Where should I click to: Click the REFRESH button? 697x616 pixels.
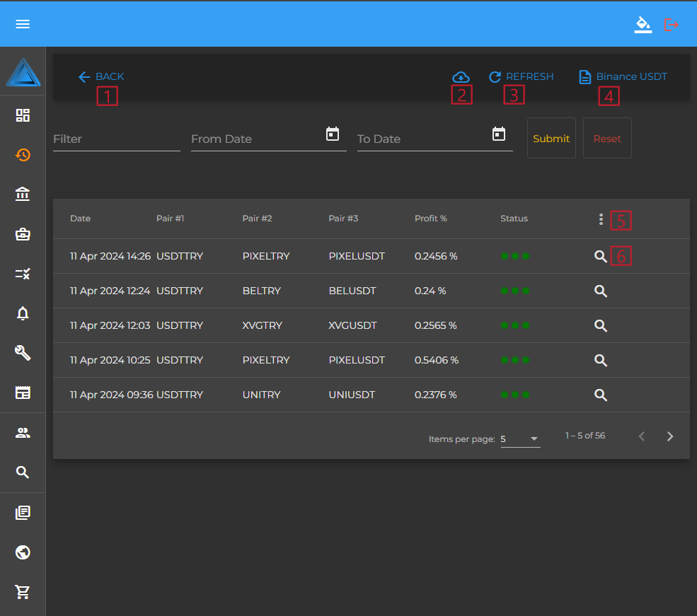click(522, 77)
